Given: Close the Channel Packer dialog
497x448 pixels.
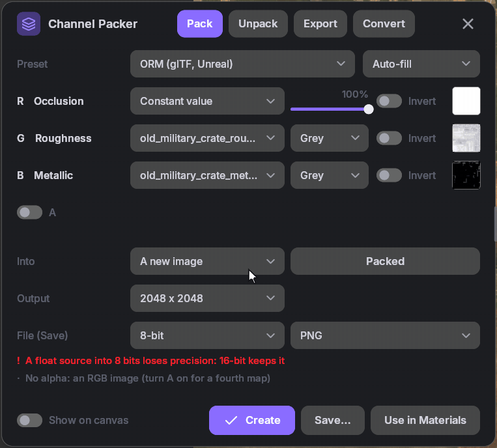Looking at the screenshot, I should [x=468, y=23].
